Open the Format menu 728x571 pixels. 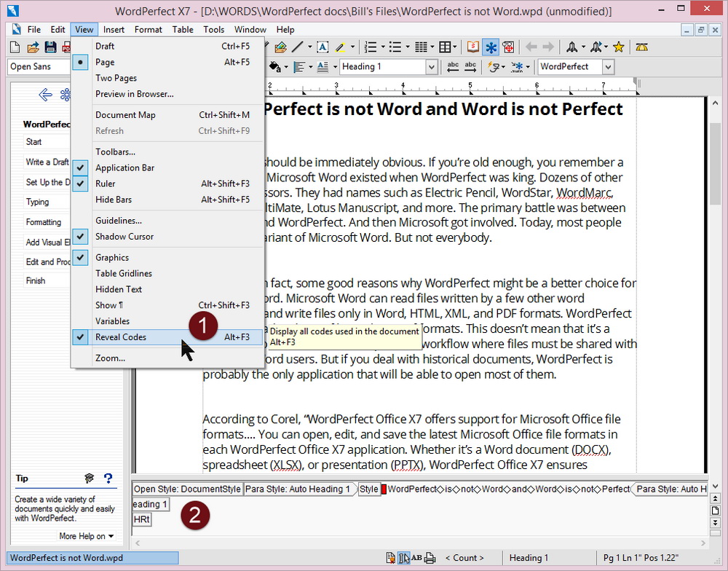(x=148, y=30)
